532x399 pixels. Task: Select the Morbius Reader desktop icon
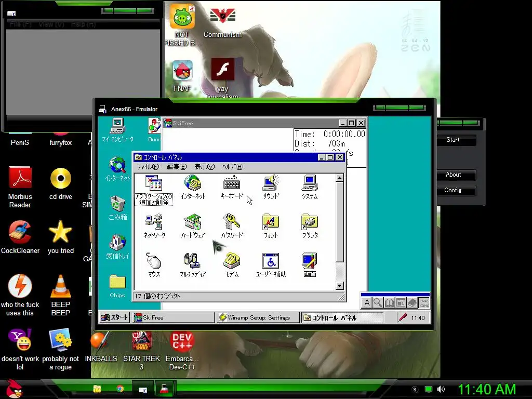pos(20,187)
